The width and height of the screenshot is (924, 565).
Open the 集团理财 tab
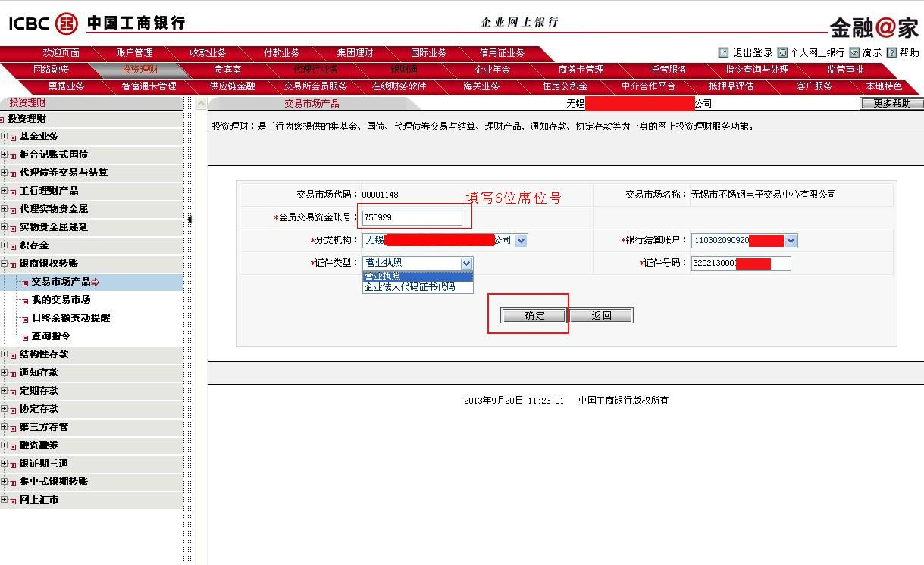coord(356,53)
